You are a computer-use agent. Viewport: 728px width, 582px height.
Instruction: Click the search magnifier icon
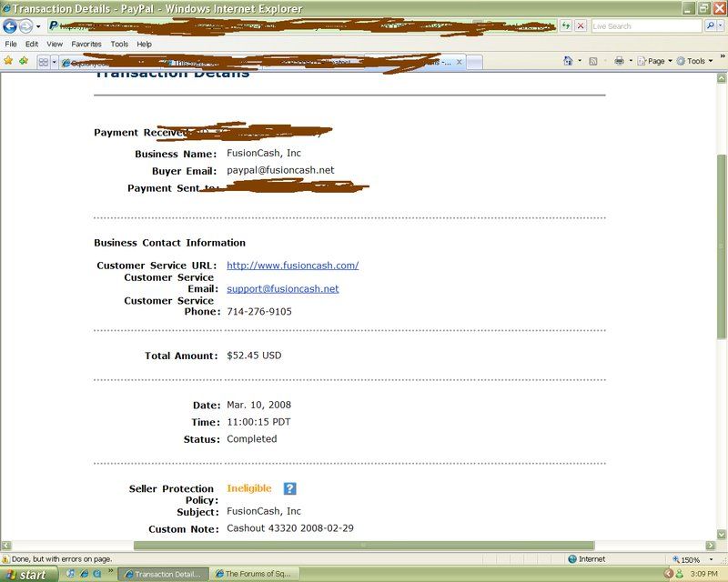coord(710,26)
